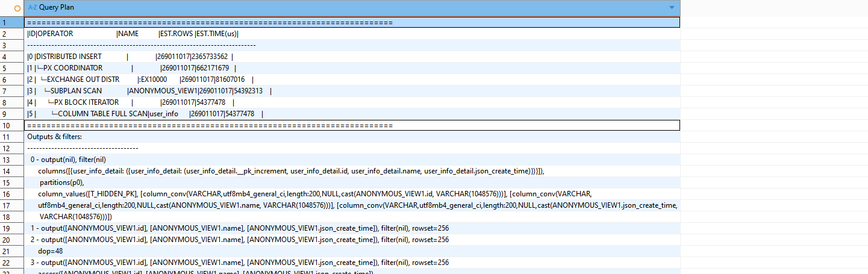Select row number 1 header
The width and height of the screenshot is (868, 274).
[12, 22]
